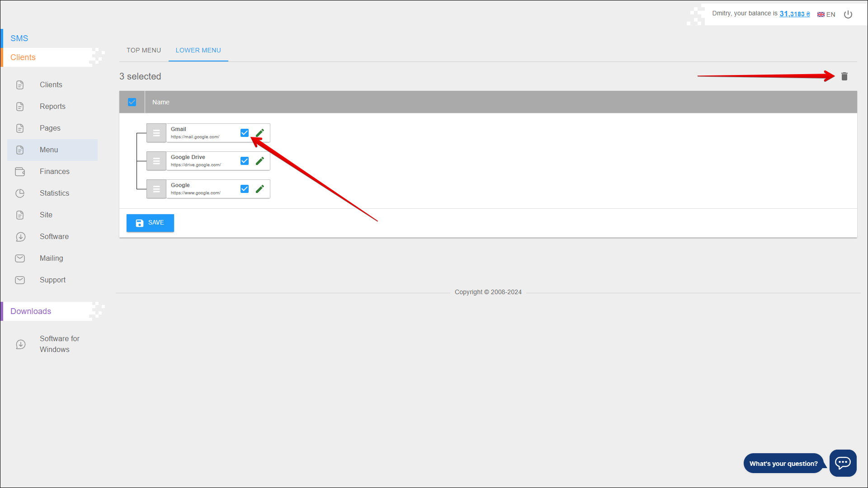Edit the Google Drive menu item

[259, 161]
